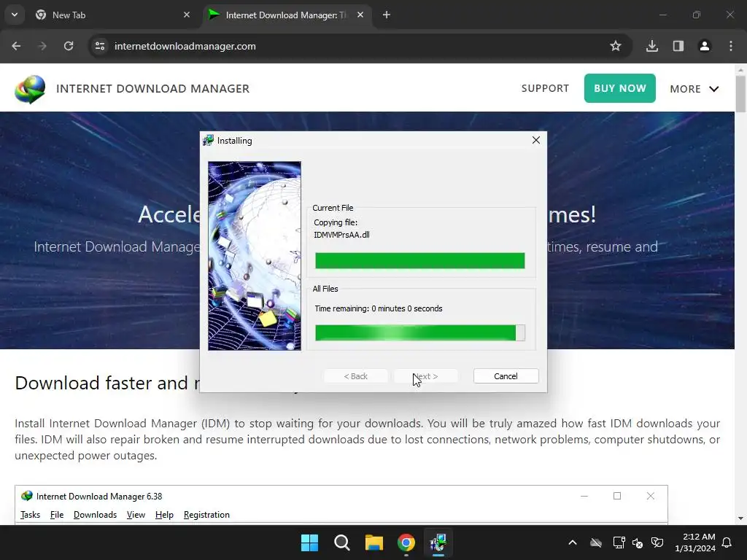The height and width of the screenshot is (560, 747).
Task: Expand the tab search dropdown arrow
Action: pos(15,15)
